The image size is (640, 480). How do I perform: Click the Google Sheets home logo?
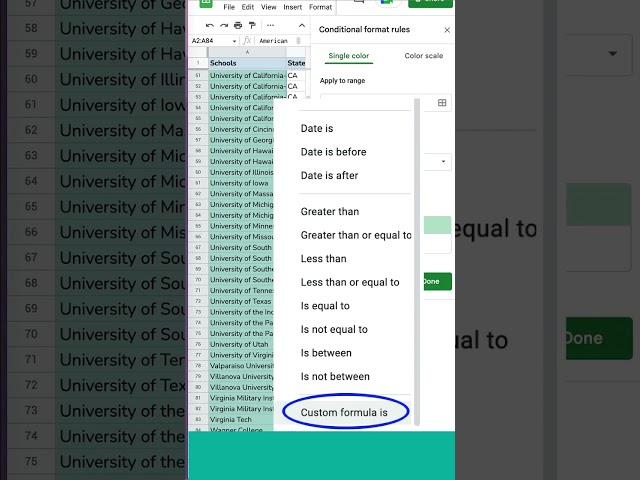point(206,3)
